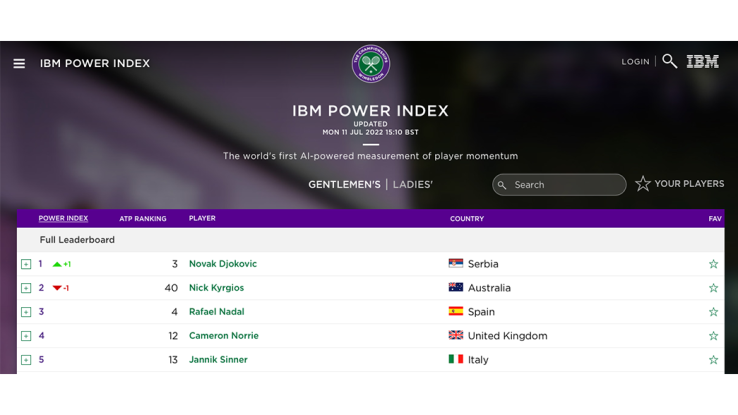Click ATP ranking 12 cell
Viewport: 738px width, 415px height.
click(173, 335)
